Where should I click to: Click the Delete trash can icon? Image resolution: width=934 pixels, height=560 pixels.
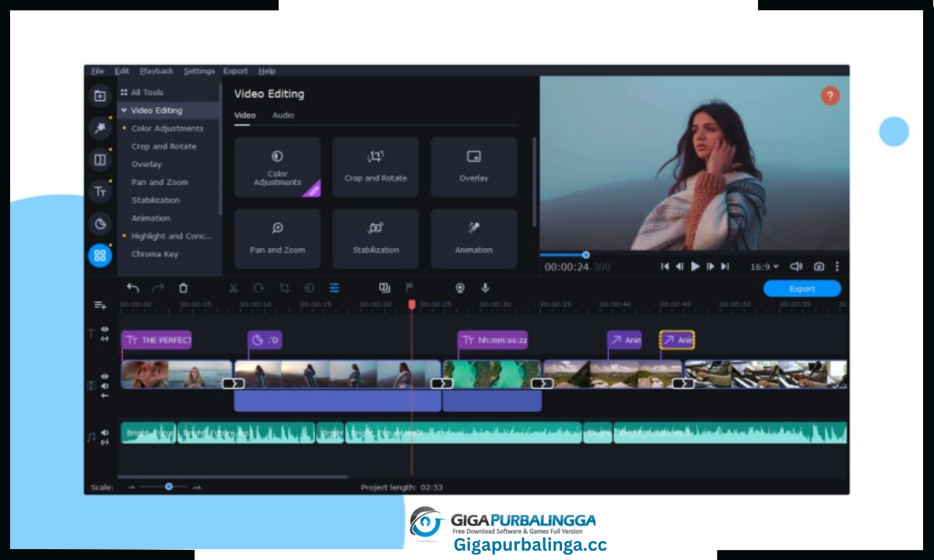point(183,288)
